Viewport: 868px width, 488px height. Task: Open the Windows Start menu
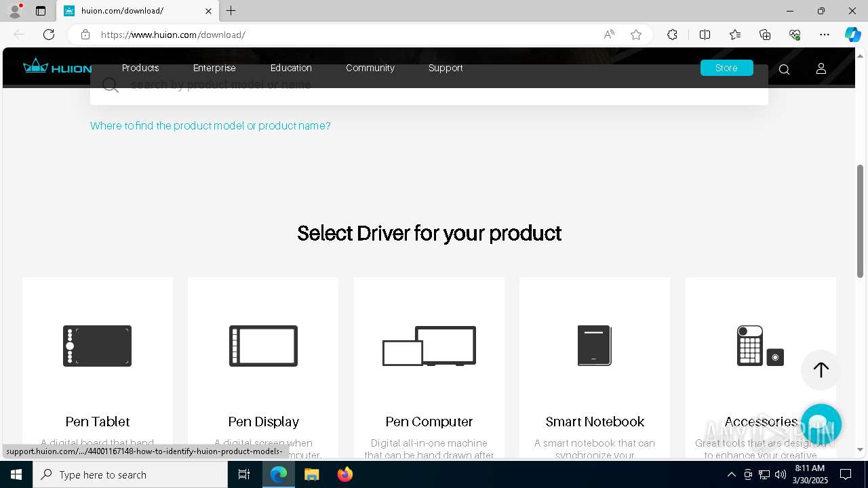(x=16, y=474)
